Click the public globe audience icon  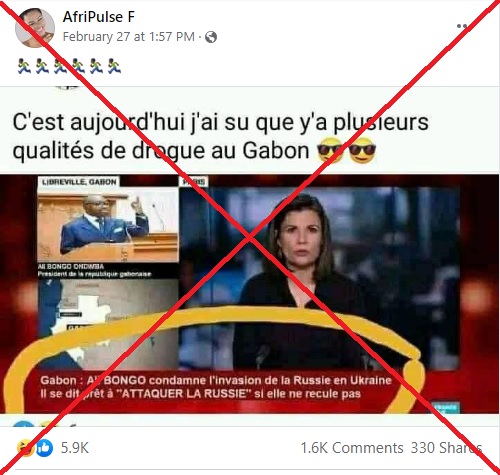[x=211, y=37]
